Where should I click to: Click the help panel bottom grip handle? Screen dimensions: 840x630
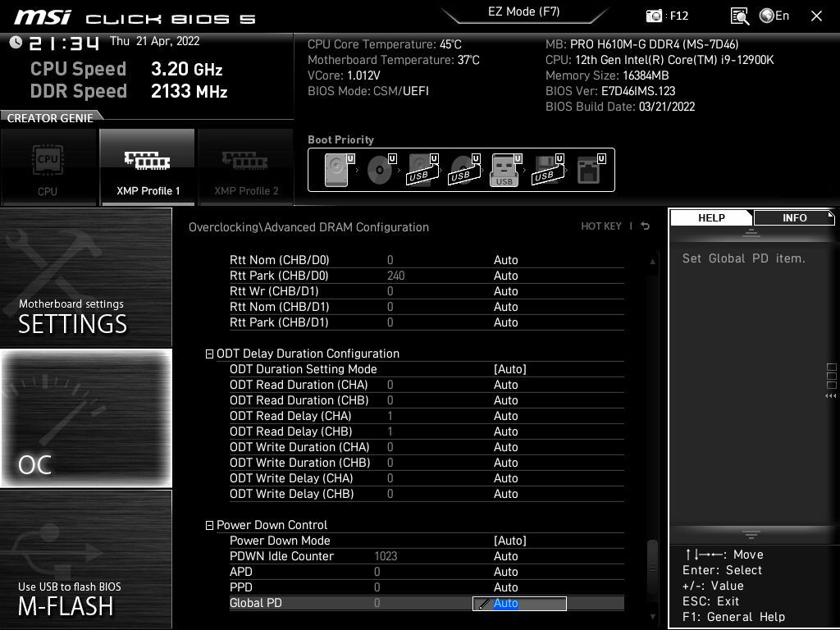click(751, 534)
